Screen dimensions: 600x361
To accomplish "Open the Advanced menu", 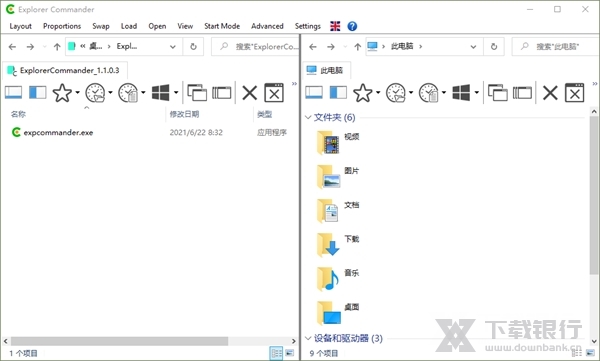I will pyautogui.click(x=267, y=26).
